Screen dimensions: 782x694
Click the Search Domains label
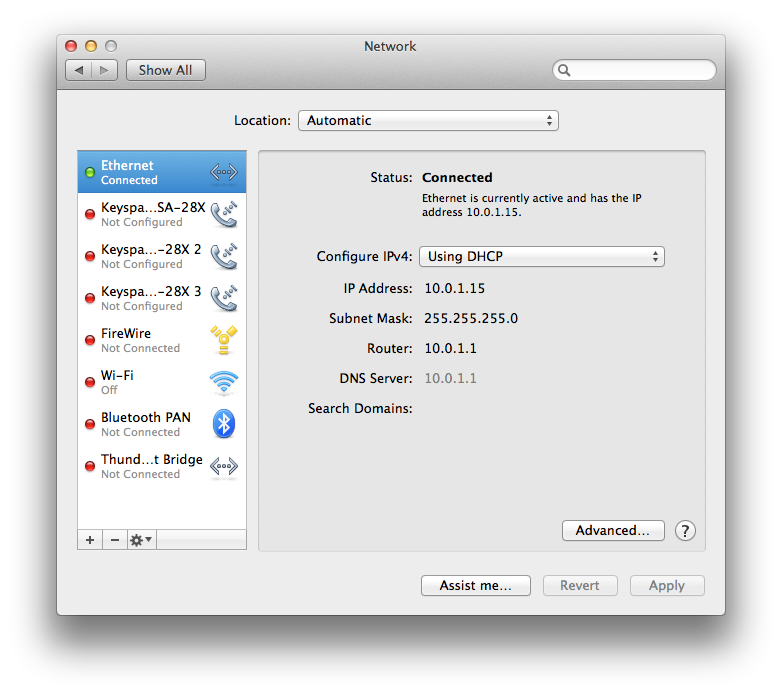[x=360, y=408]
